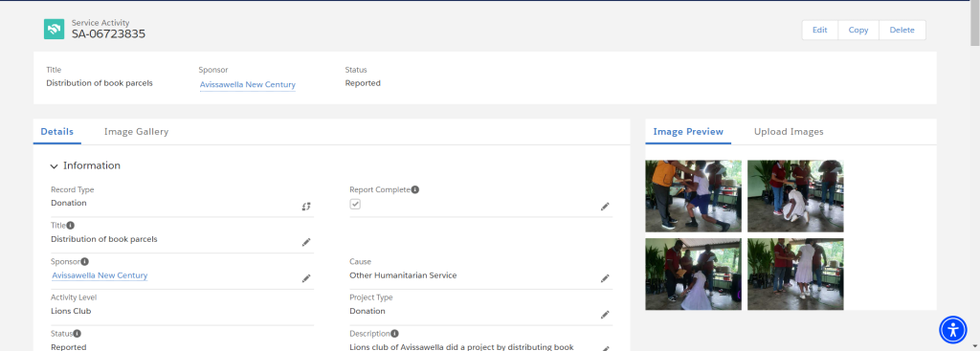Edit the Title field pencil icon

click(306, 242)
